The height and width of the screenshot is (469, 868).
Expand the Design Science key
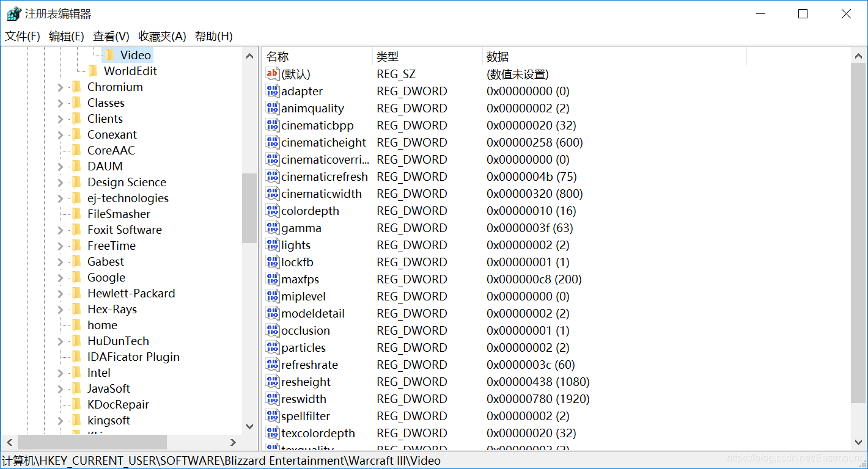pyautogui.click(x=61, y=183)
